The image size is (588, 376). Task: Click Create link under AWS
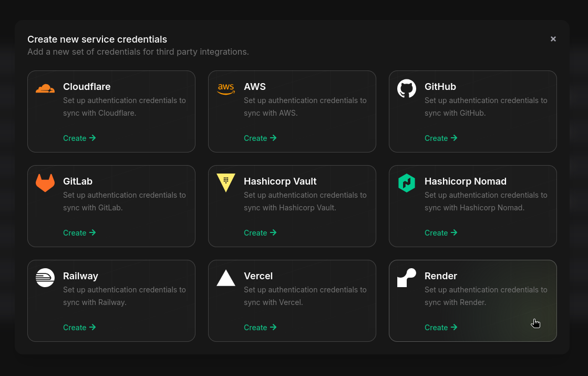[x=260, y=138]
